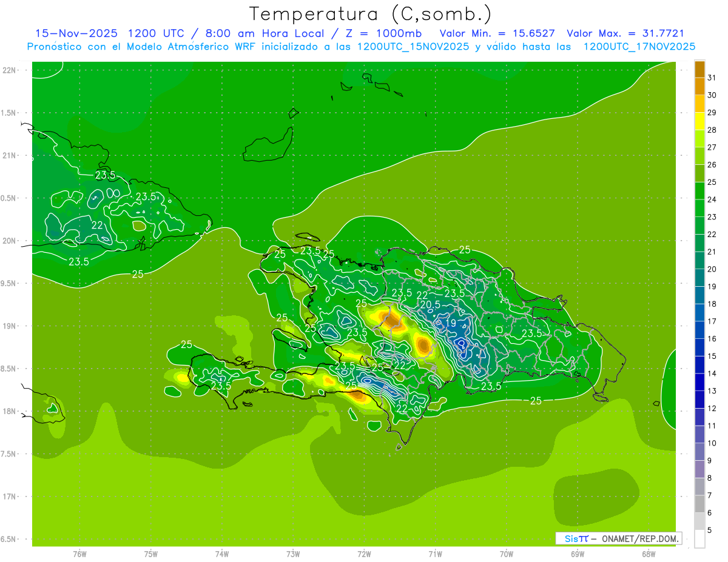Click the "20N" latitude axis label
Image resolution: width=728 pixels, height=562 pixels.
(x=10, y=241)
